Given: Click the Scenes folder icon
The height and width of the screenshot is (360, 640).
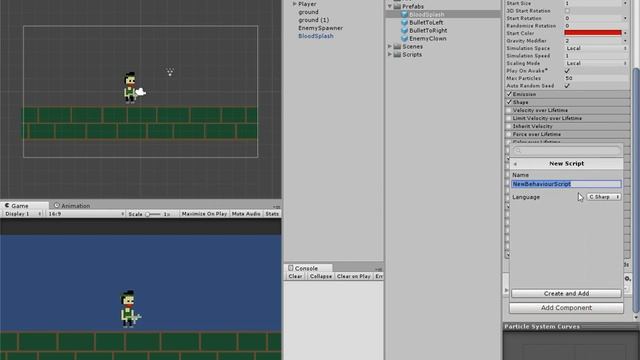Looking at the screenshot, I should (x=397, y=47).
